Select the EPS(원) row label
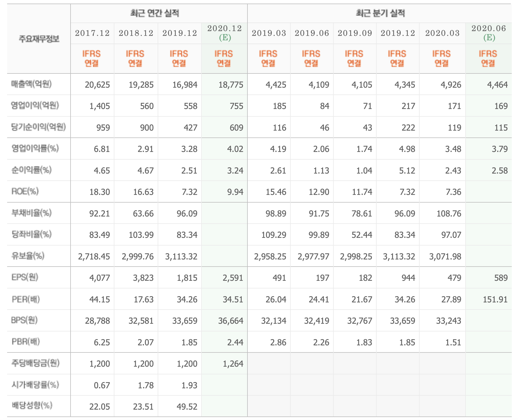 pyautogui.click(x=25, y=277)
